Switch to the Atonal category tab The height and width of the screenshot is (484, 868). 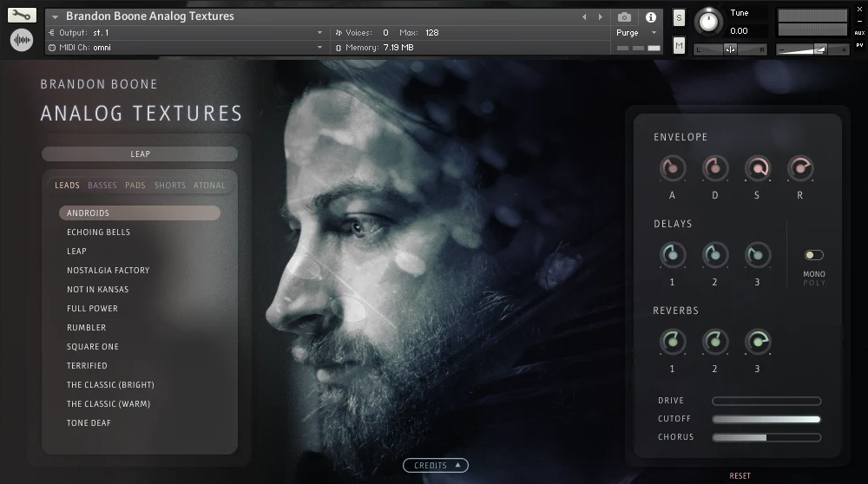209,186
